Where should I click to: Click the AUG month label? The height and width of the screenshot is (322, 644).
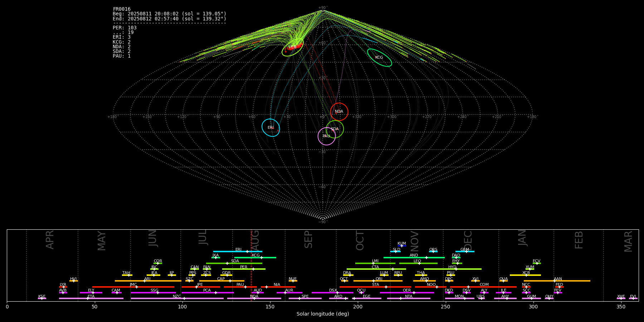click(255, 240)
